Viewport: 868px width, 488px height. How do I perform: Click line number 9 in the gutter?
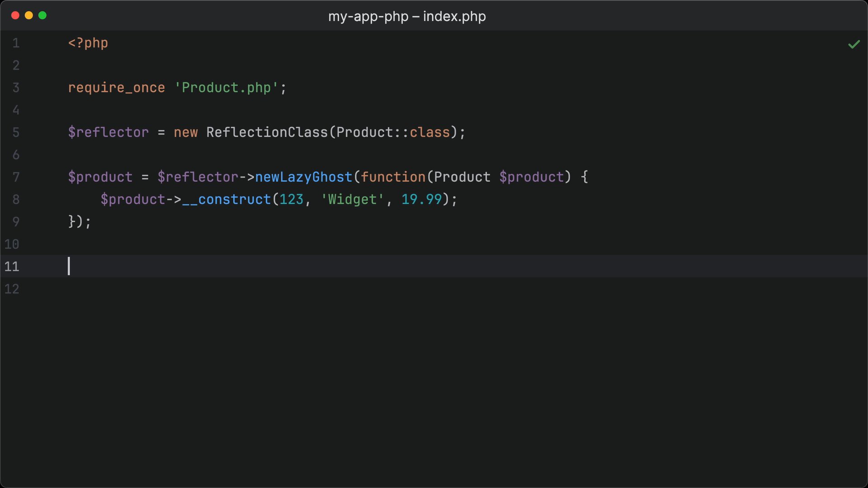pyautogui.click(x=16, y=222)
